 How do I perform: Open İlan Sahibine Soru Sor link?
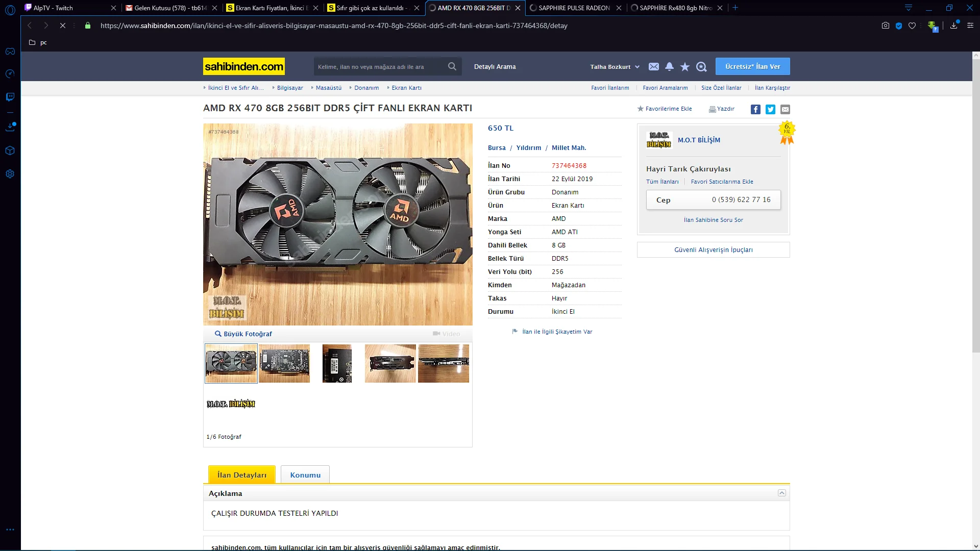coord(713,220)
